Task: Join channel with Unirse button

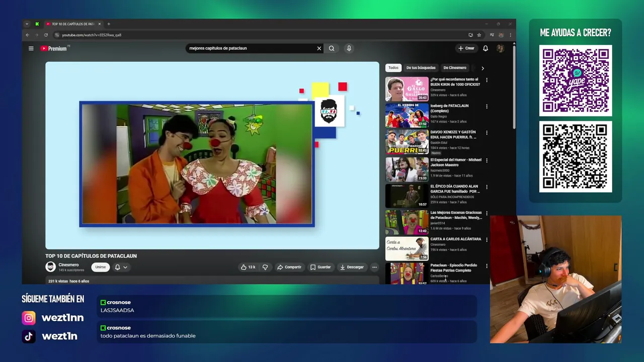Action: pos(101,267)
